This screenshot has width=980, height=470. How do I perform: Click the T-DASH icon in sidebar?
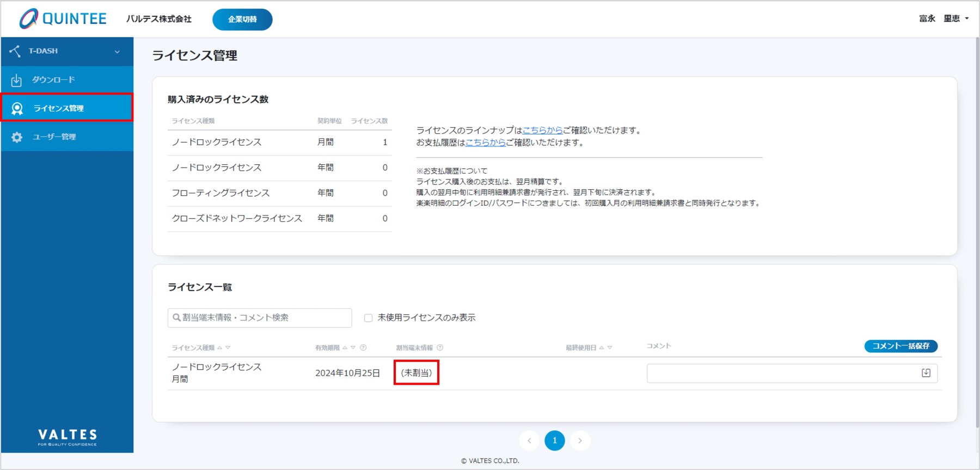click(x=15, y=51)
